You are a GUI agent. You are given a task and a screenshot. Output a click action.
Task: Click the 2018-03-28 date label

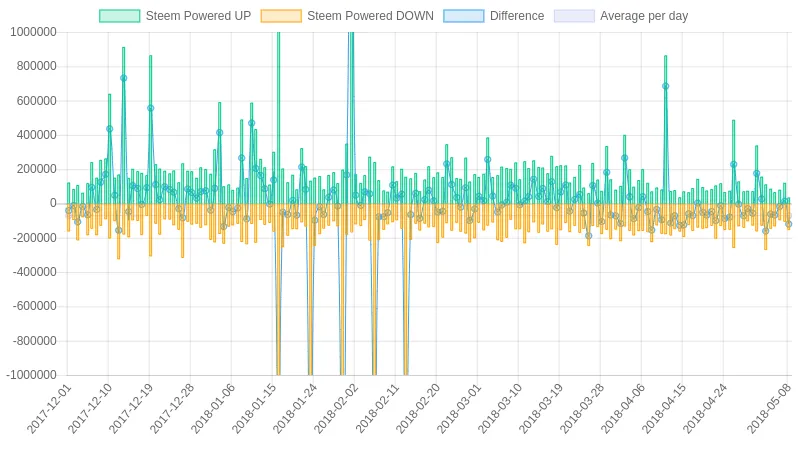[x=583, y=409]
